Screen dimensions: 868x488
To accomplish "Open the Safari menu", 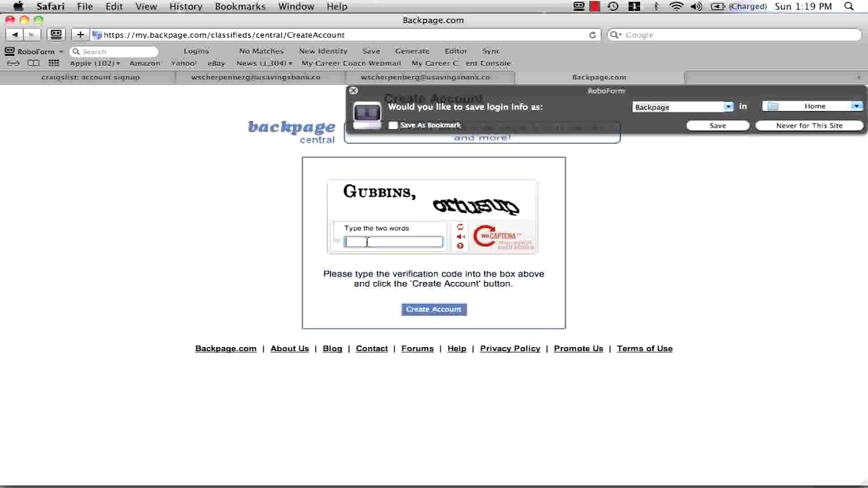I will 50,6.
